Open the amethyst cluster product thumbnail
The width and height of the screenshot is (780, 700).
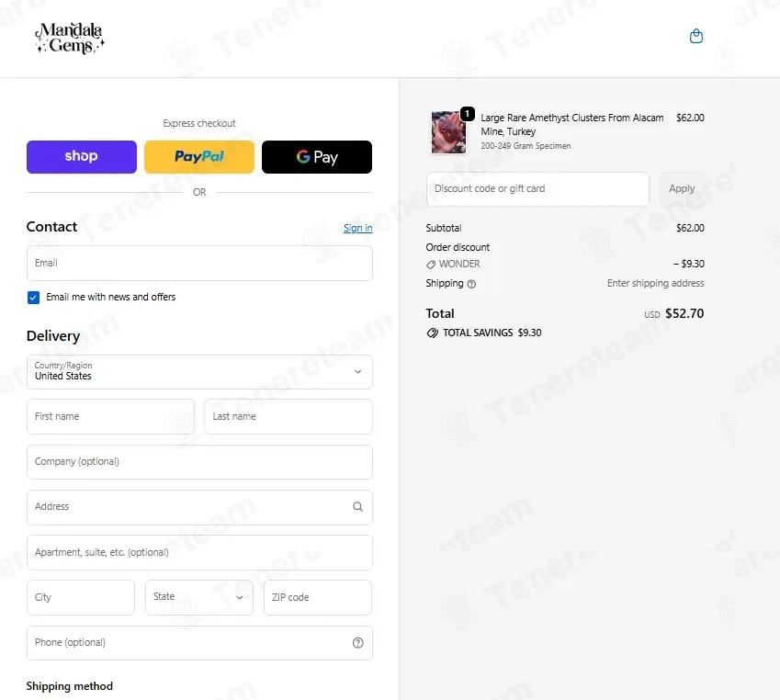[x=448, y=132]
